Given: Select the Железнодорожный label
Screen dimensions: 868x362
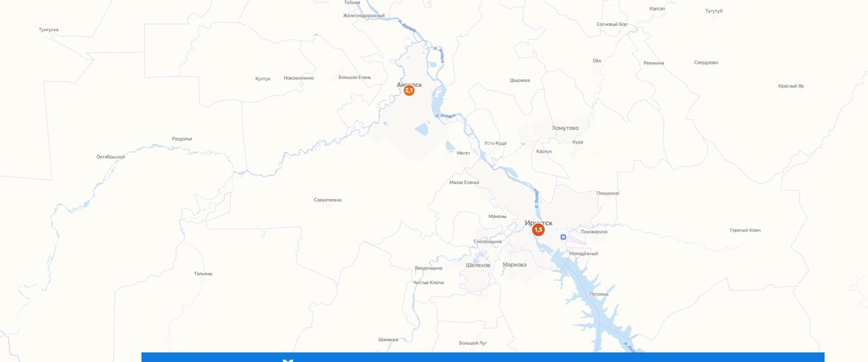Looking at the screenshot, I should pyautogui.click(x=364, y=15).
